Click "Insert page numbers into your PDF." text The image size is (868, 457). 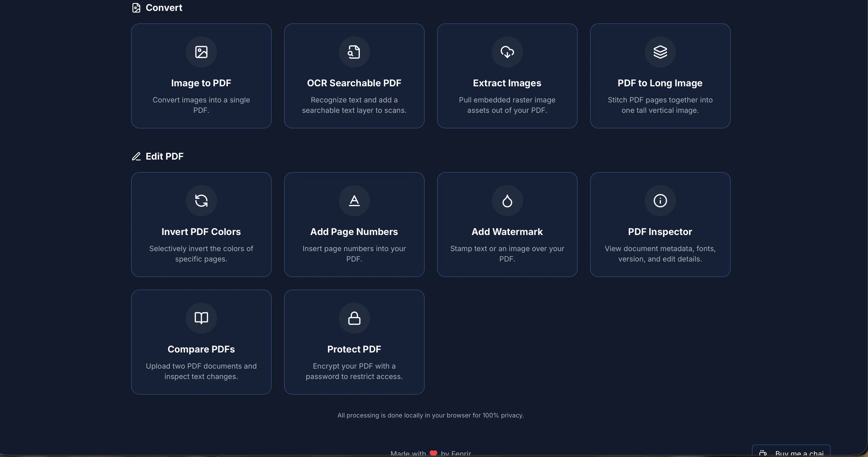click(354, 254)
